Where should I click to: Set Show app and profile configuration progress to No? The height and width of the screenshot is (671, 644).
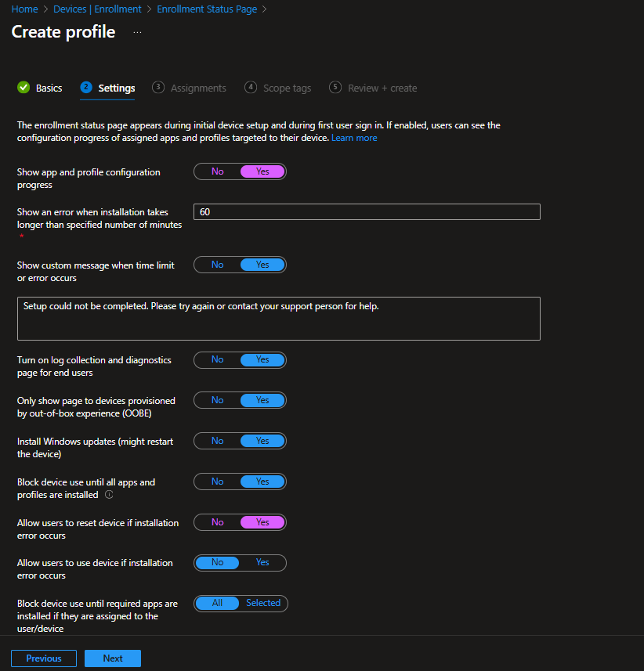coord(217,171)
